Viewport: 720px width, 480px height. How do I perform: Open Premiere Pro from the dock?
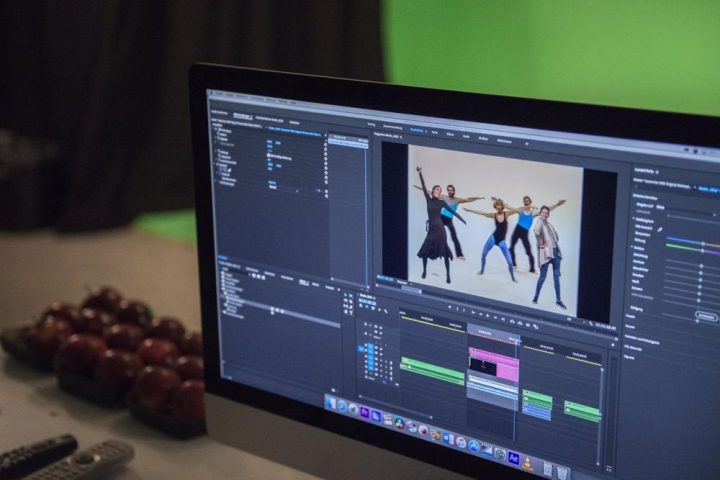[365, 412]
